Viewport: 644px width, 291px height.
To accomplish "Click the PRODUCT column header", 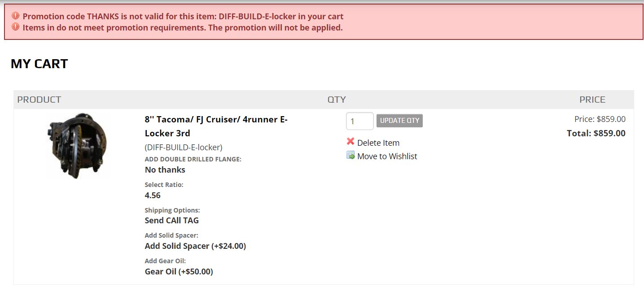I will tap(39, 100).
